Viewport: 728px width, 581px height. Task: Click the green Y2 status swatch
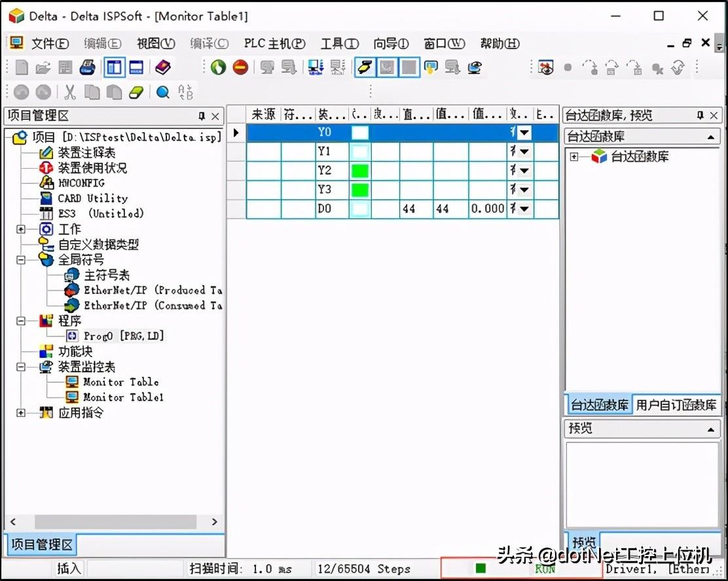360,171
